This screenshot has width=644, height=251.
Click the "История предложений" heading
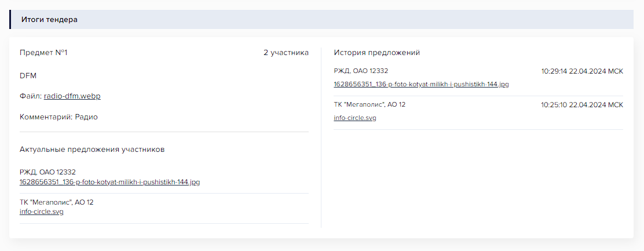pos(376,53)
